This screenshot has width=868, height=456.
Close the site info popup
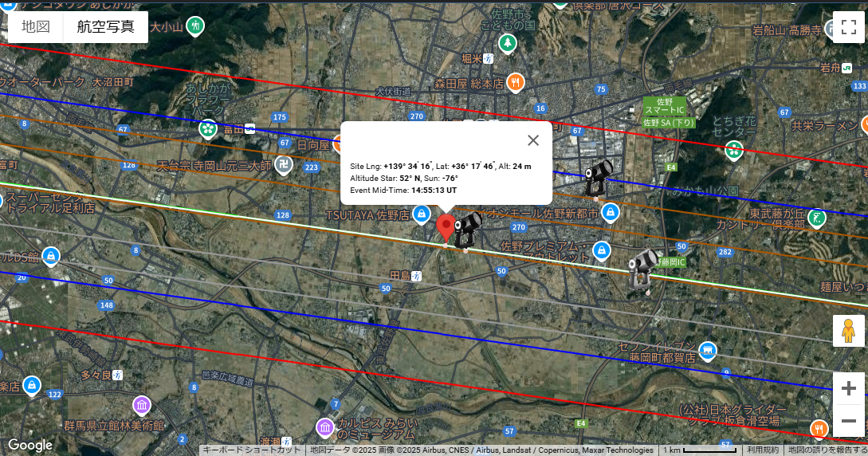click(533, 140)
